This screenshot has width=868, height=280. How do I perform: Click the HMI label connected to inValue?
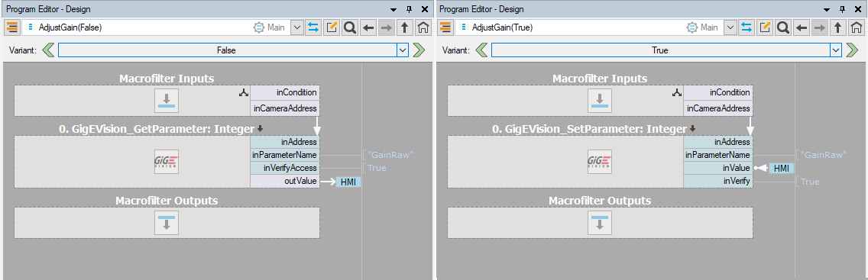coord(781,169)
